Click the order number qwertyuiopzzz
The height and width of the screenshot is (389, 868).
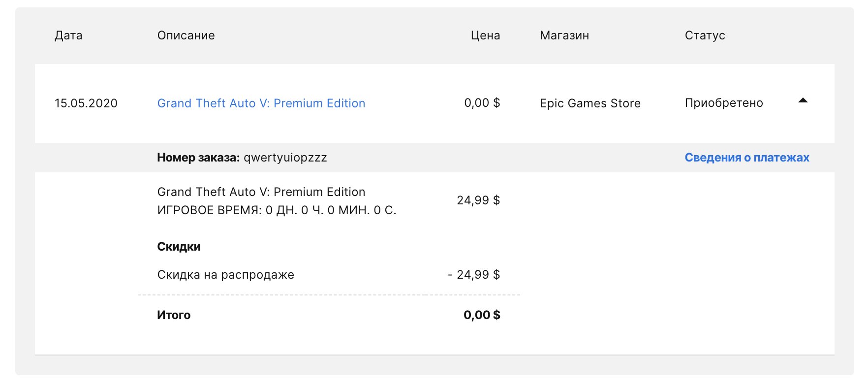(285, 158)
